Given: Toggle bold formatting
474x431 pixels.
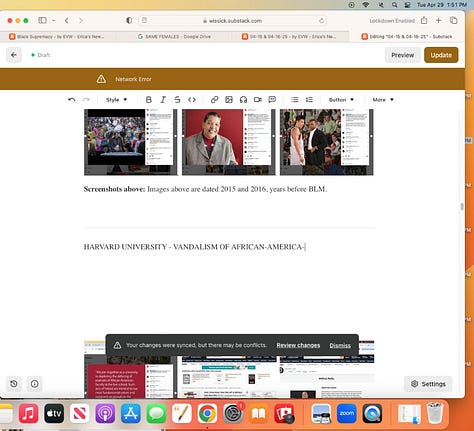Looking at the screenshot, I should tap(149, 100).
